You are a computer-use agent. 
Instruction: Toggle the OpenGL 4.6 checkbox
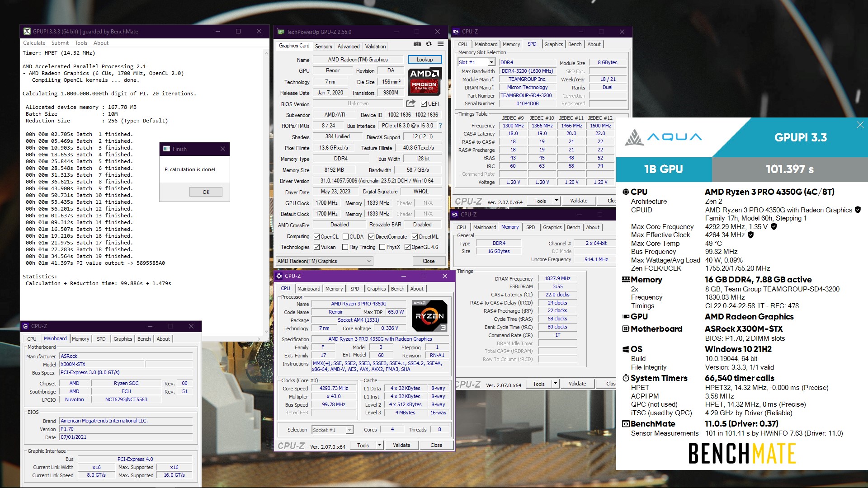tap(407, 247)
